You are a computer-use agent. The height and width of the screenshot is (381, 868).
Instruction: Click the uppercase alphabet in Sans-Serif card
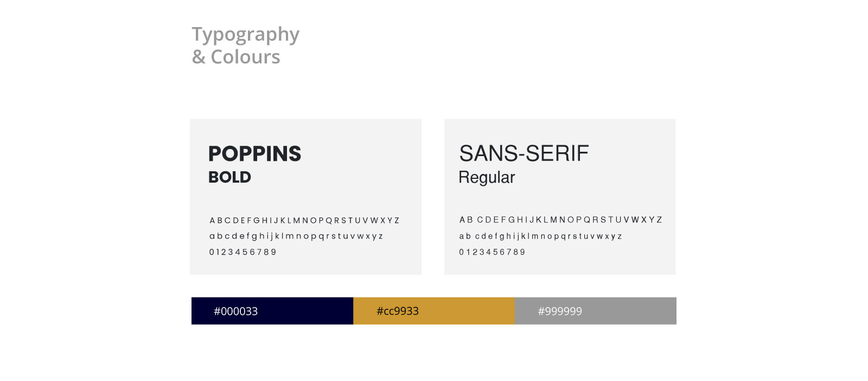tap(560, 220)
